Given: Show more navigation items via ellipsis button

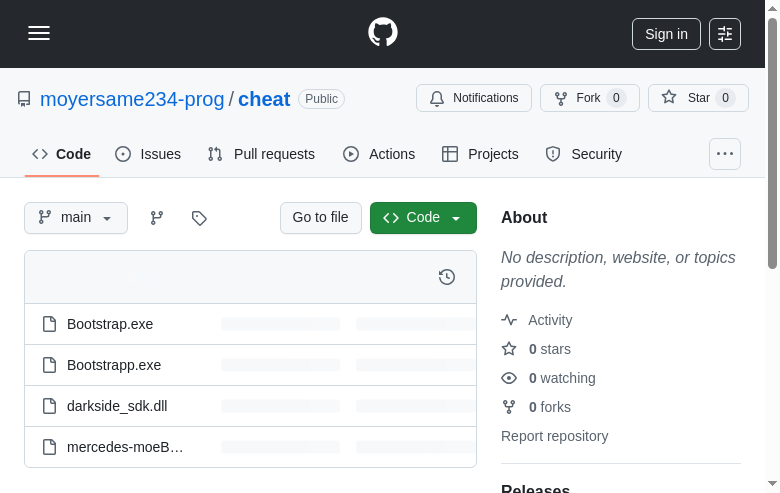Looking at the screenshot, I should tap(725, 154).
